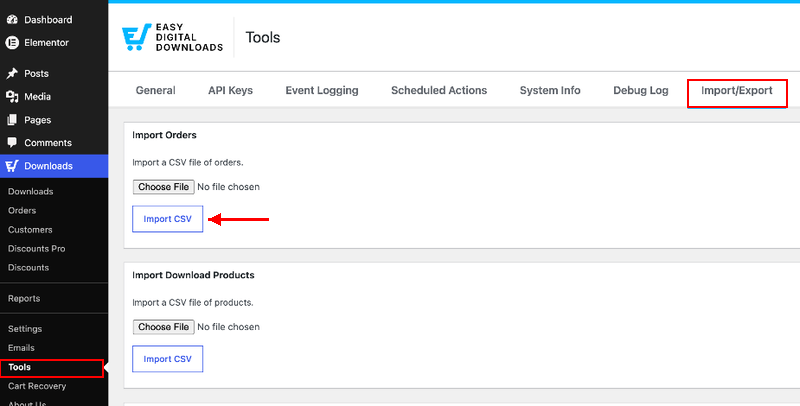The width and height of the screenshot is (800, 406).
Task: Click the Tools page title
Action: (x=263, y=37)
